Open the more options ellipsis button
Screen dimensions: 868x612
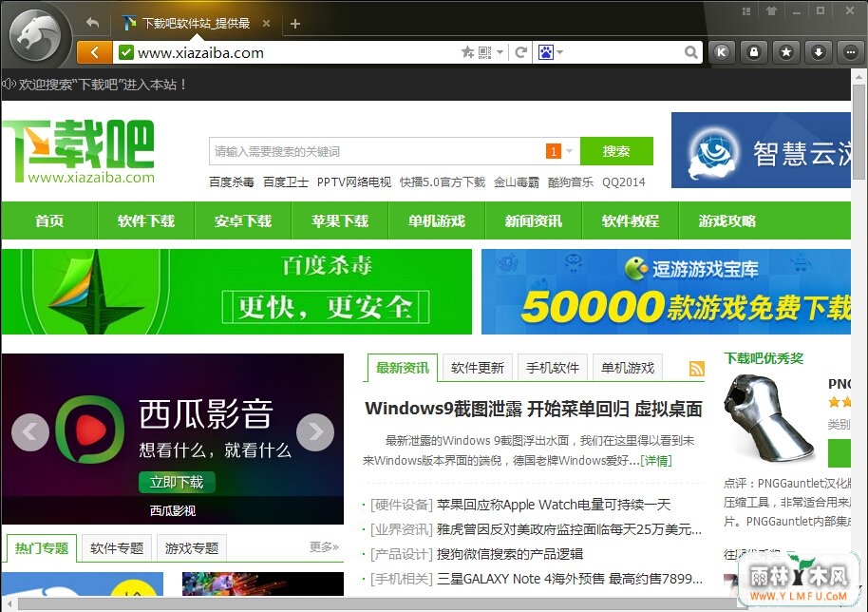pyautogui.click(x=851, y=52)
